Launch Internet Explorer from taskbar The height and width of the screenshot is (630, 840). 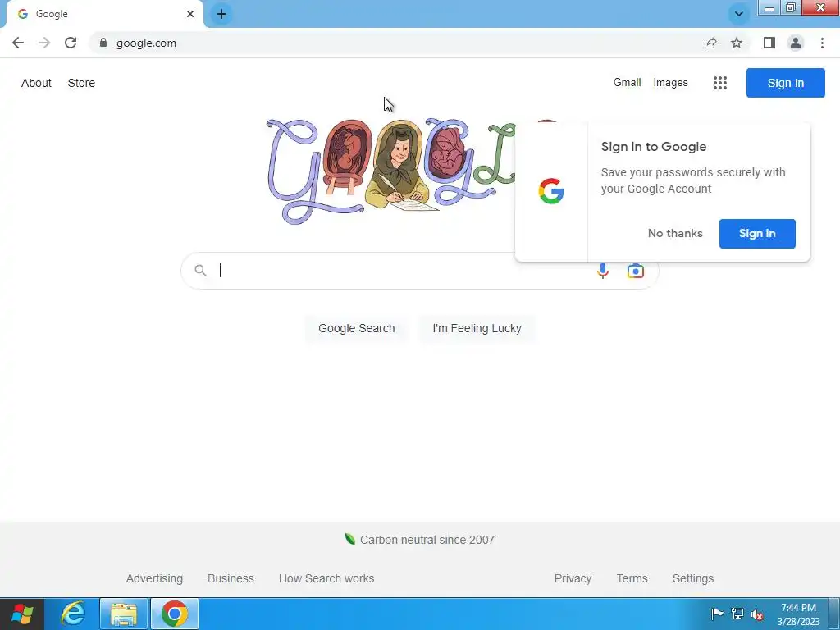73,614
